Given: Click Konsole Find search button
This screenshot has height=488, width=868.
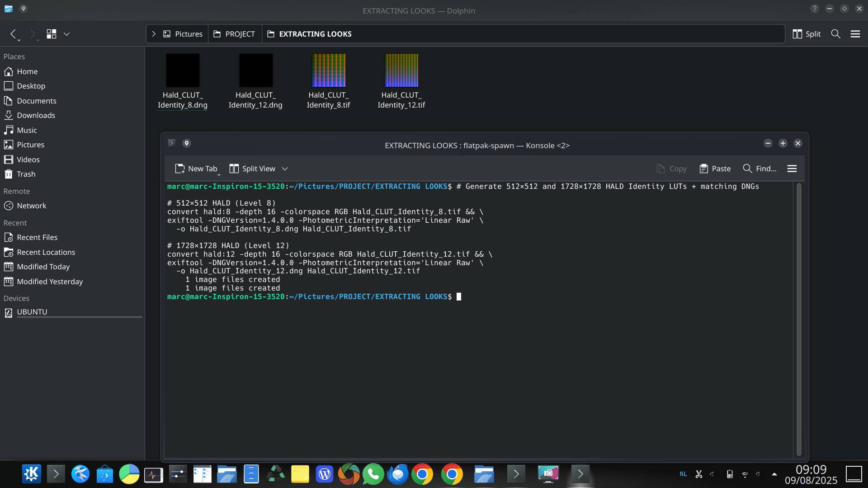Looking at the screenshot, I should [x=759, y=169].
